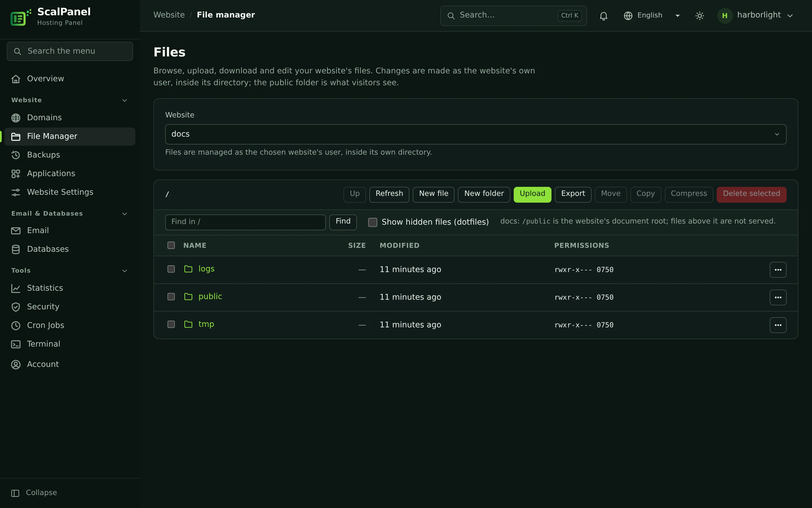Click the Applications grid icon
Viewport: 812px width, 508px height.
[16, 174]
